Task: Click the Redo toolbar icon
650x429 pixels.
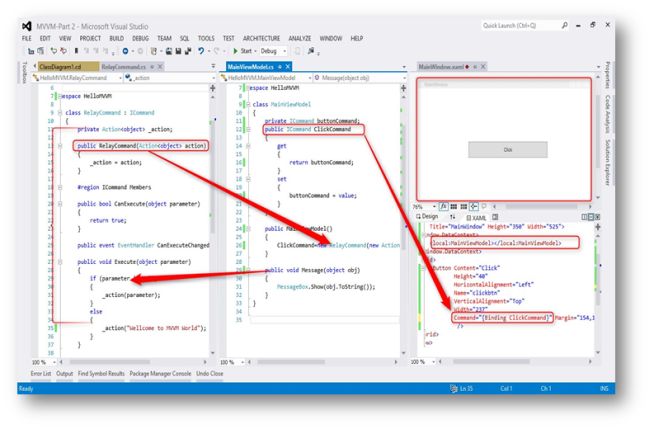Action: click(216, 51)
